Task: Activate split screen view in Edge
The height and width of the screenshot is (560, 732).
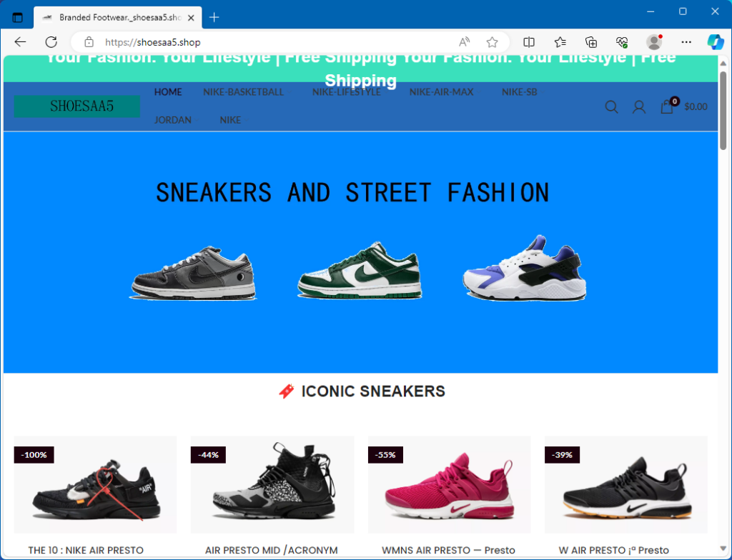Action: [528, 42]
